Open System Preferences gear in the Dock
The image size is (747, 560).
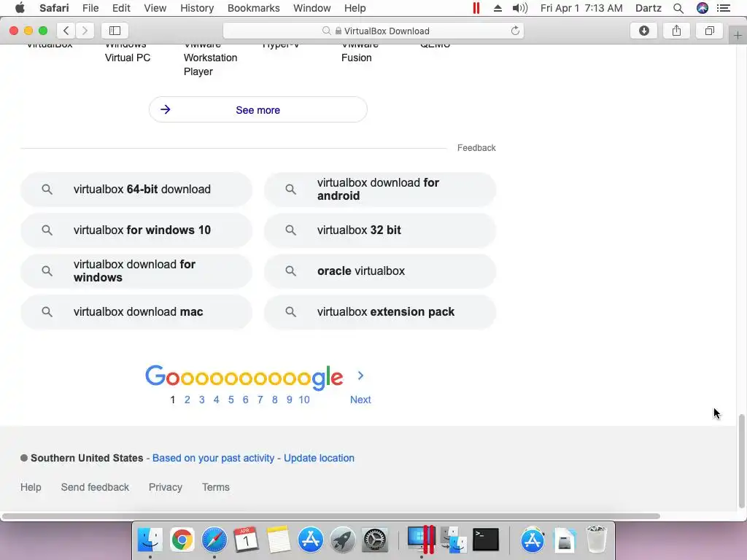pos(375,540)
